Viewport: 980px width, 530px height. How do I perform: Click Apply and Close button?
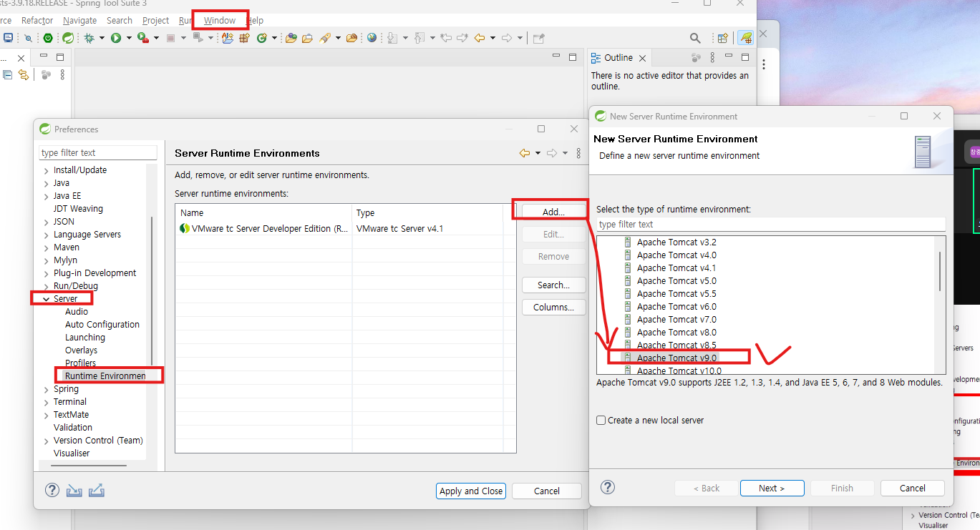point(471,491)
